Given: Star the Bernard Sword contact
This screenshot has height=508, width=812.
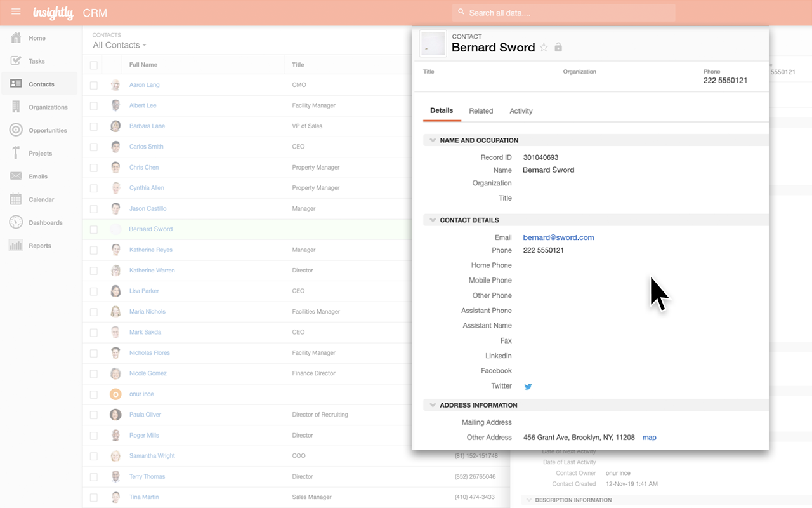Looking at the screenshot, I should coord(544,48).
